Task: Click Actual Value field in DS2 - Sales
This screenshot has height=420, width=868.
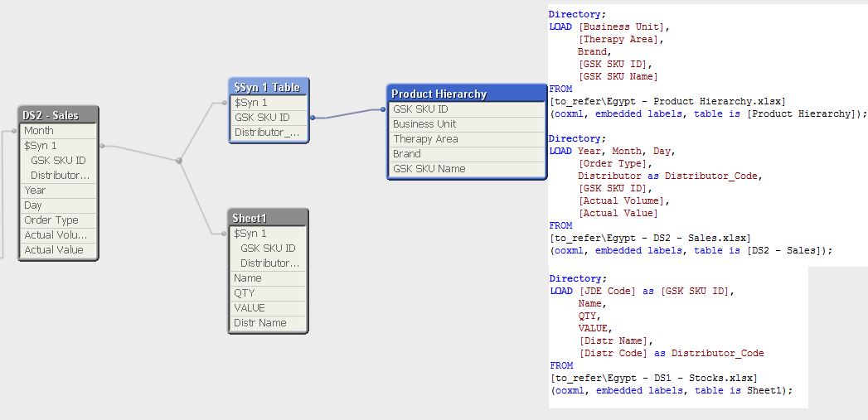Action: 54,250
